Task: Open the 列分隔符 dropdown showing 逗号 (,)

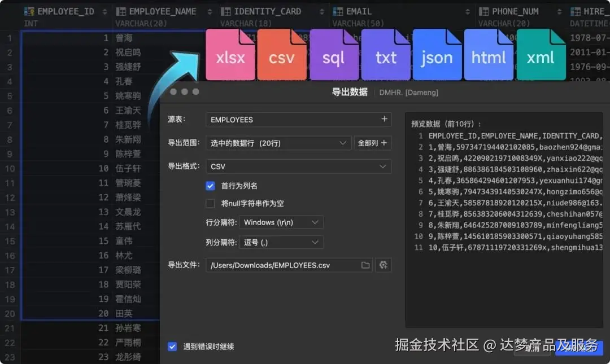Action: (281, 243)
